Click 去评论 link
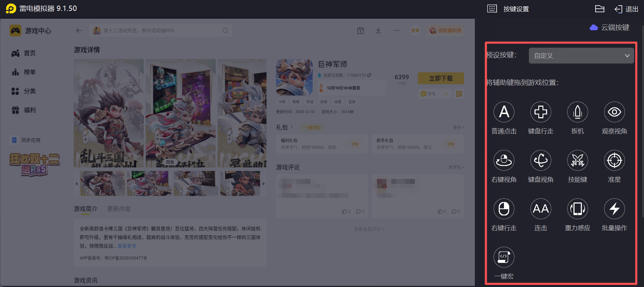The image size is (644, 287). pos(456,167)
